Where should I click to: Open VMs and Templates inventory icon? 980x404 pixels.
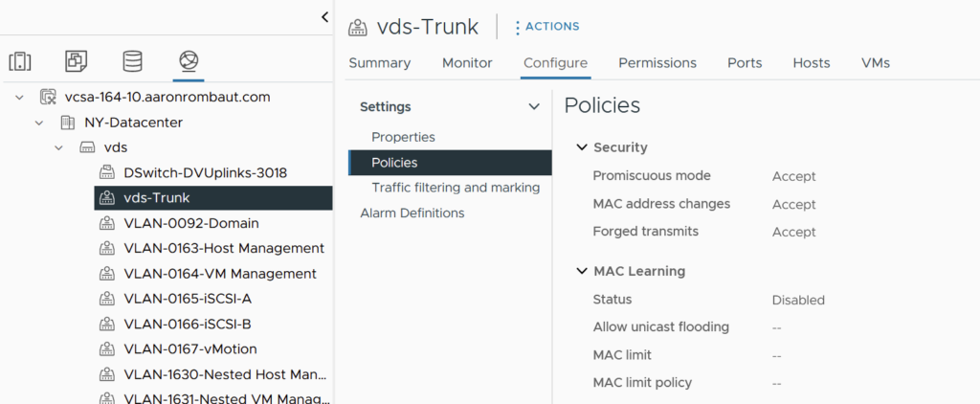tap(76, 61)
